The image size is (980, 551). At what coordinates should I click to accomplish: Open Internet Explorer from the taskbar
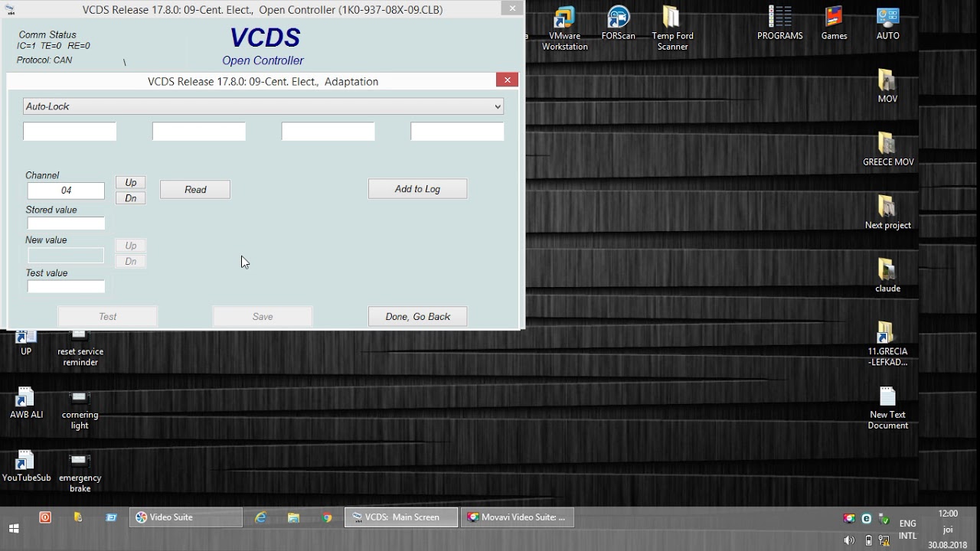click(261, 517)
